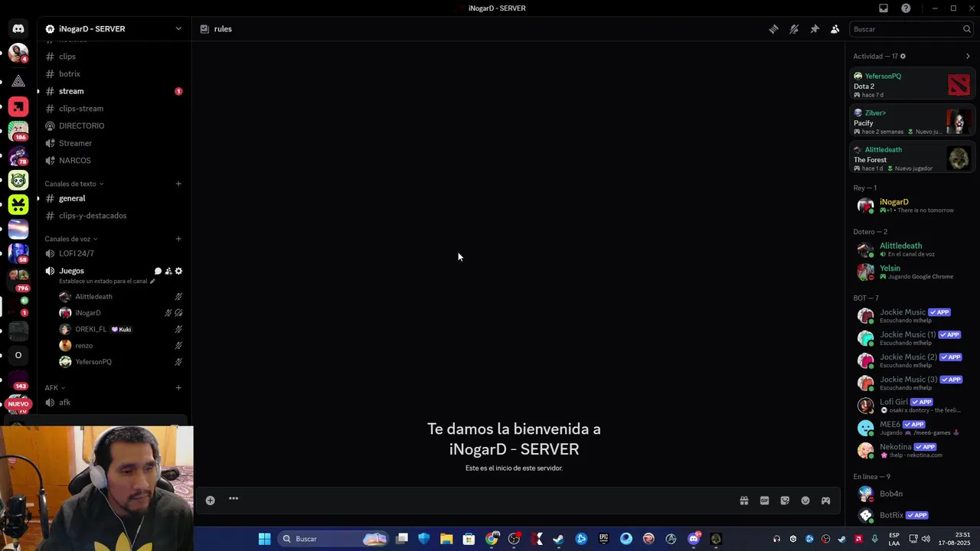Viewport: 980px width, 551px height.
Task: Select Lofi Girl bot member
Action: 912,406
